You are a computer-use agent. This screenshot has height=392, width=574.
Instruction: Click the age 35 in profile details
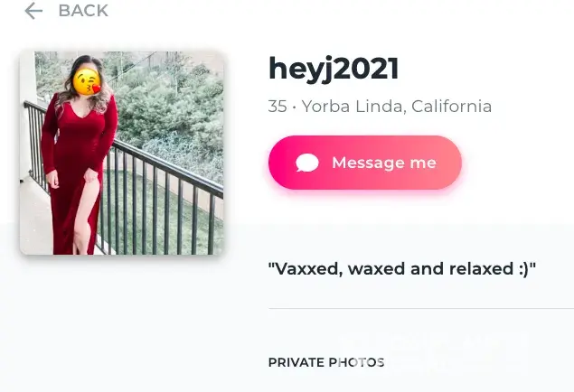[x=278, y=107]
